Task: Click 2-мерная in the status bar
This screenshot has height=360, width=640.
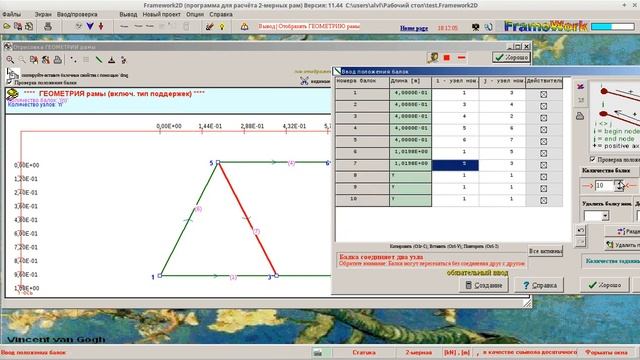Action: pyautogui.click(x=419, y=352)
